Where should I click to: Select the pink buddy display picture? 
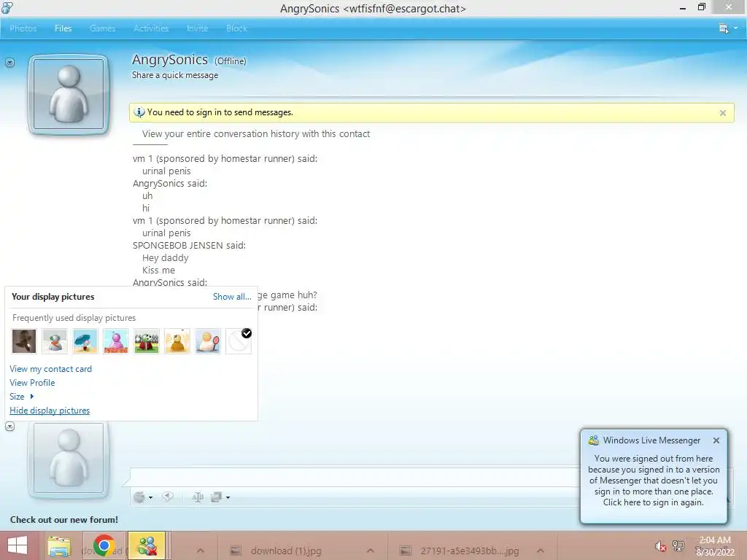[x=116, y=341]
